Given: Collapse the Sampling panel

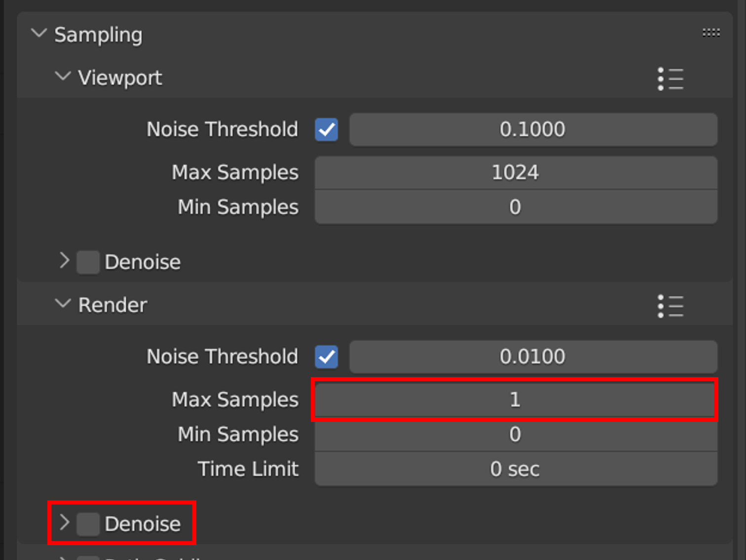Looking at the screenshot, I should coord(38,34).
